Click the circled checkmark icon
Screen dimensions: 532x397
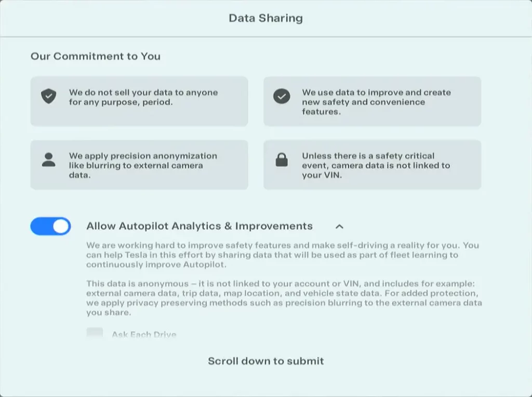pyautogui.click(x=282, y=96)
